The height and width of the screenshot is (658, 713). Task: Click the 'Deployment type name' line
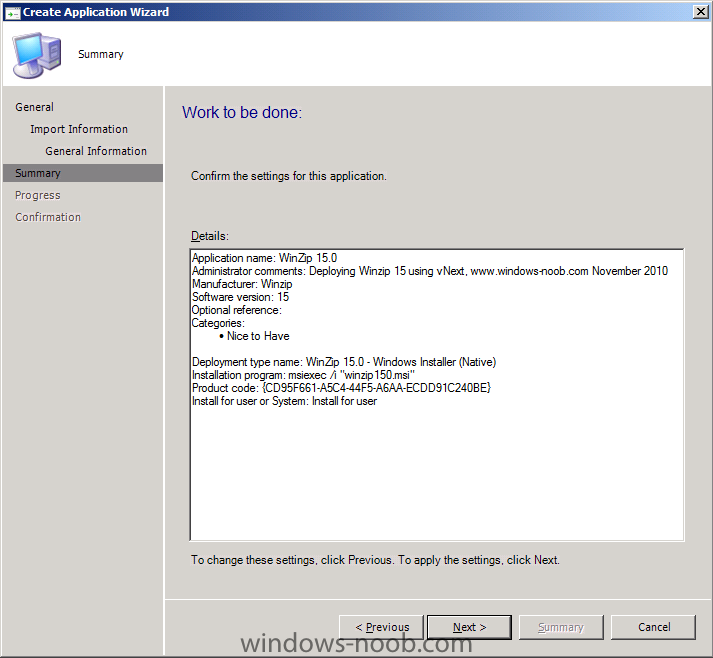point(344,362)
